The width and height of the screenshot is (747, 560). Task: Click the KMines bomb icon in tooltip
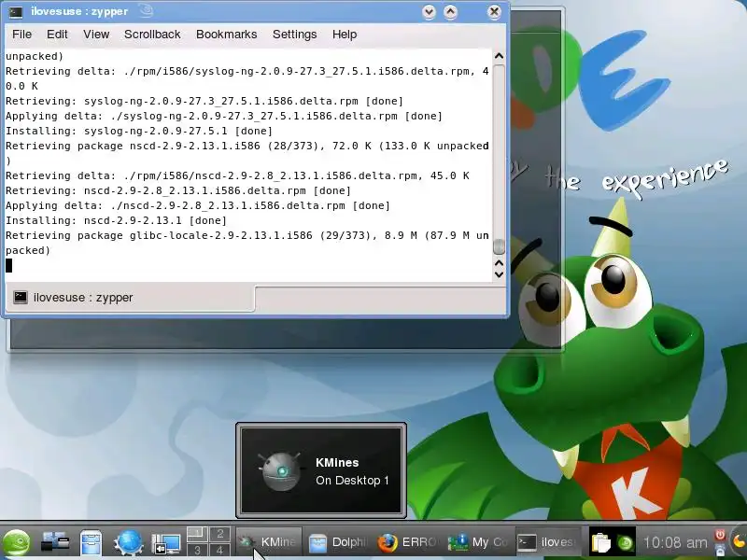pos(281,471)
